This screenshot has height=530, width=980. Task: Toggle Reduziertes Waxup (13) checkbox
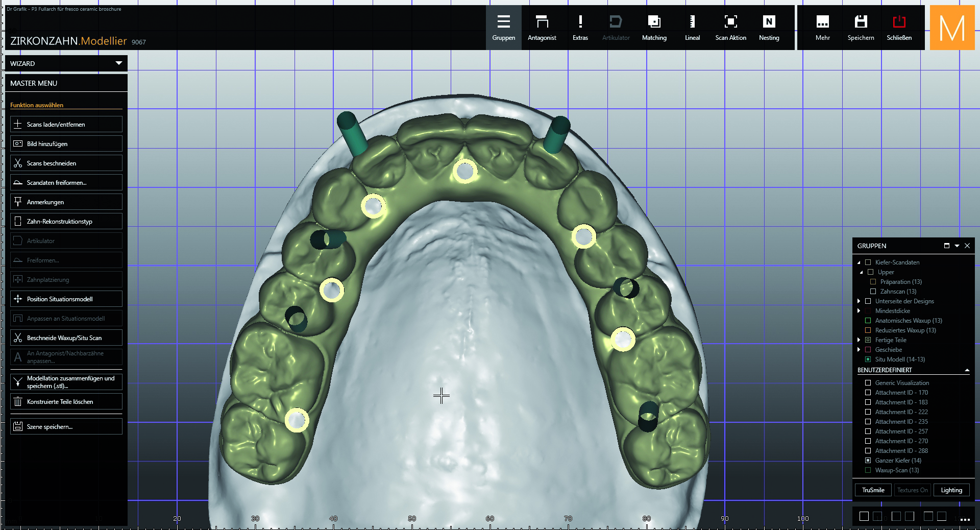coord(868,330)
